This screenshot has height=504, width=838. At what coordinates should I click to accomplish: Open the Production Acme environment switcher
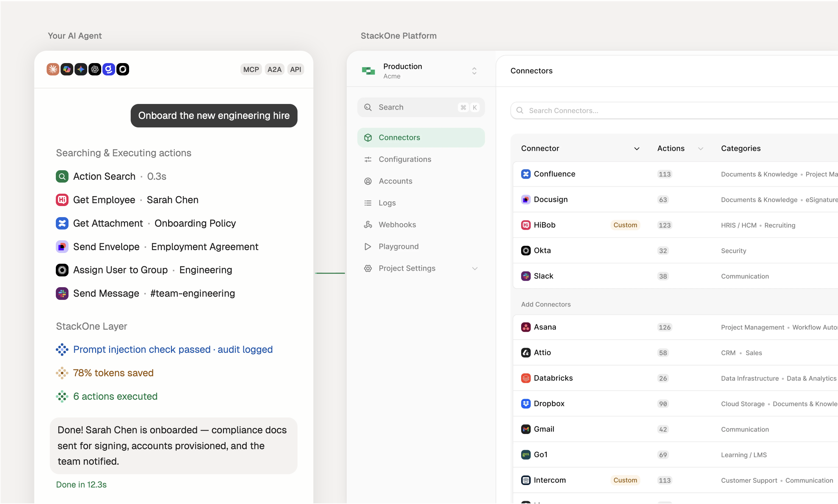pos(420,71)
